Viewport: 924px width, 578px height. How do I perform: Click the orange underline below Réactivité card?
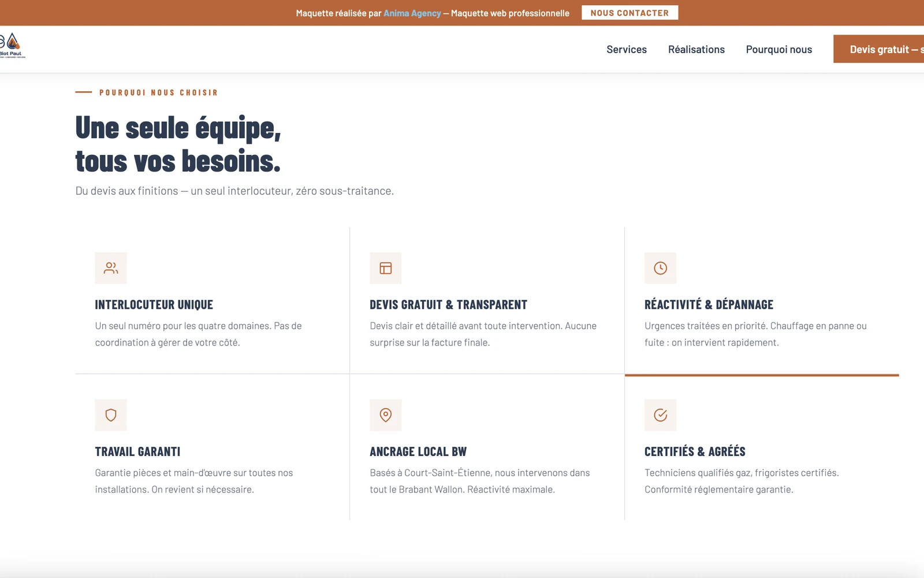click(761, 375)
